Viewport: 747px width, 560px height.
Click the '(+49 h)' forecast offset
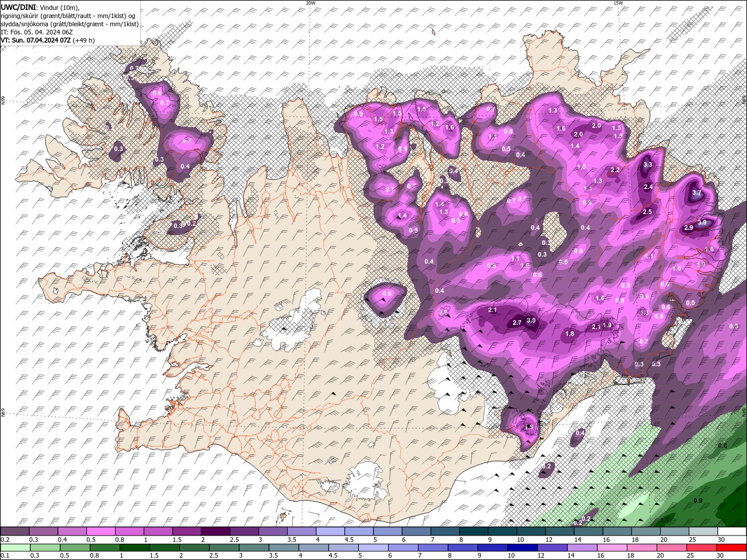click(x=83, y=40)
